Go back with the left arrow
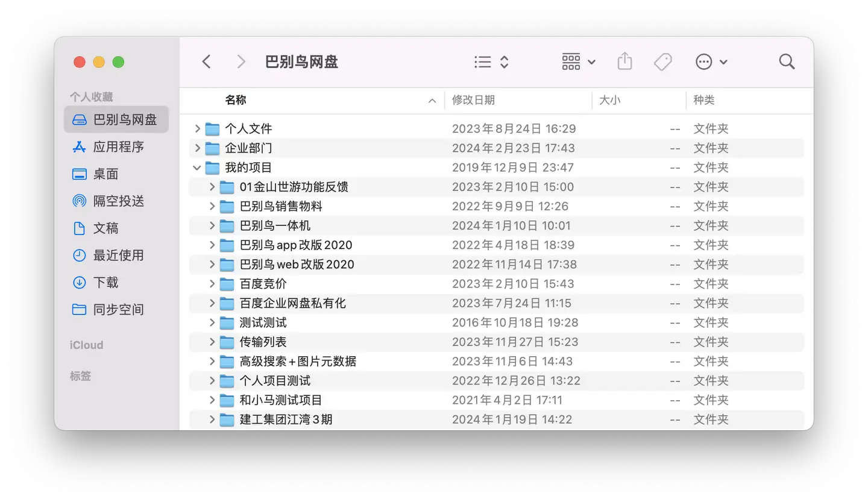 (x=206, y=61)
